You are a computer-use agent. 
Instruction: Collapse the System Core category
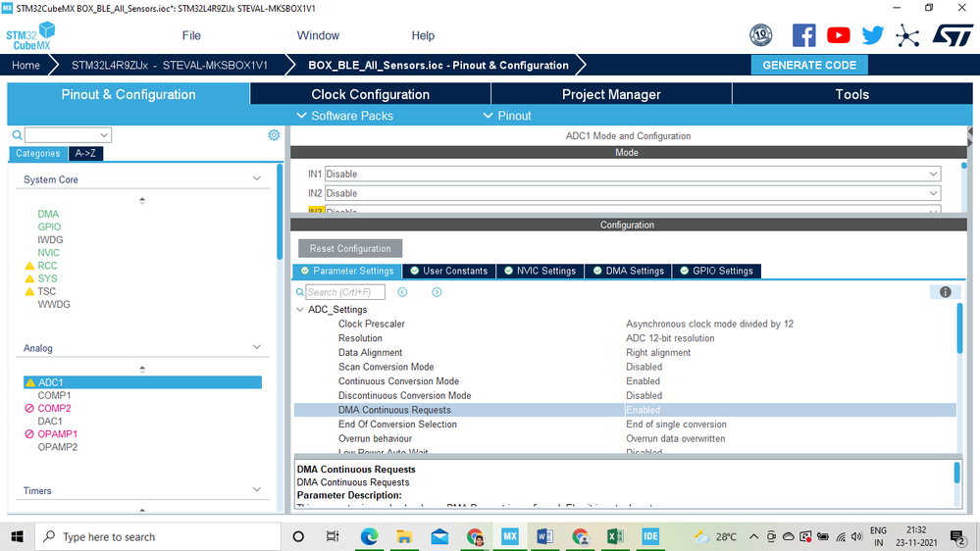[257, 178]
